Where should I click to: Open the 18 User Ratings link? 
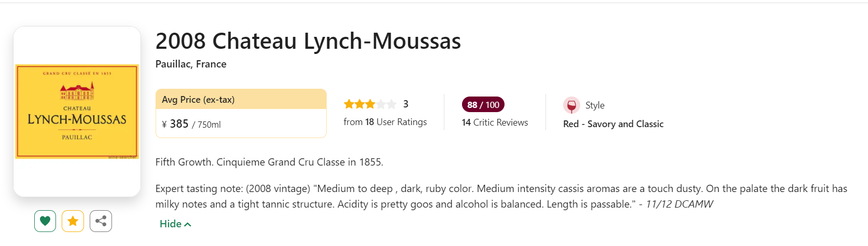click(x=385, y=122)
